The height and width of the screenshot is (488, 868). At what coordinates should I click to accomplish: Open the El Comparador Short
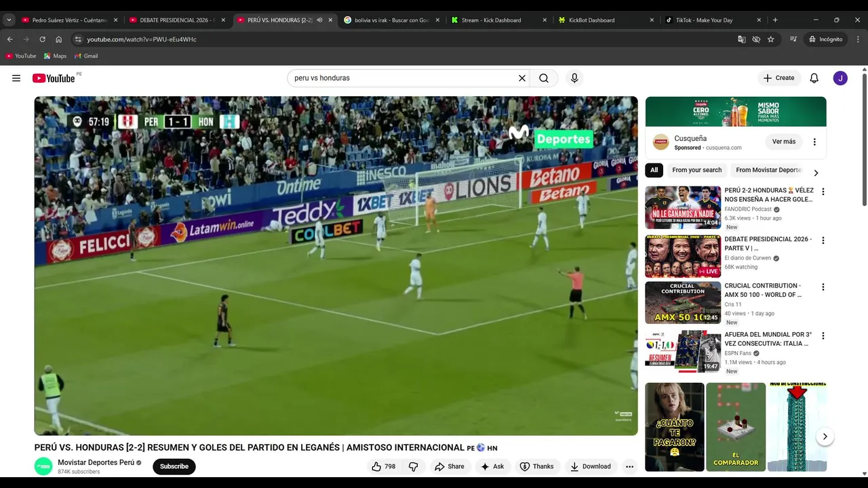pos(736,427)
